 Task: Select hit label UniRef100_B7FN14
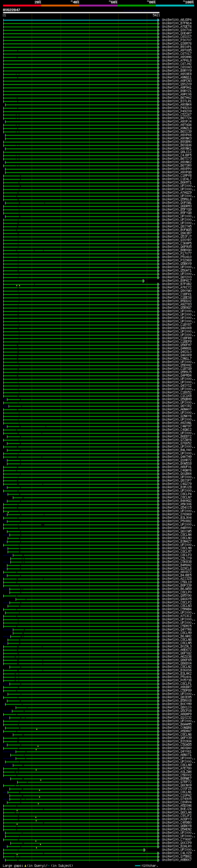click(x=177, y=23)
